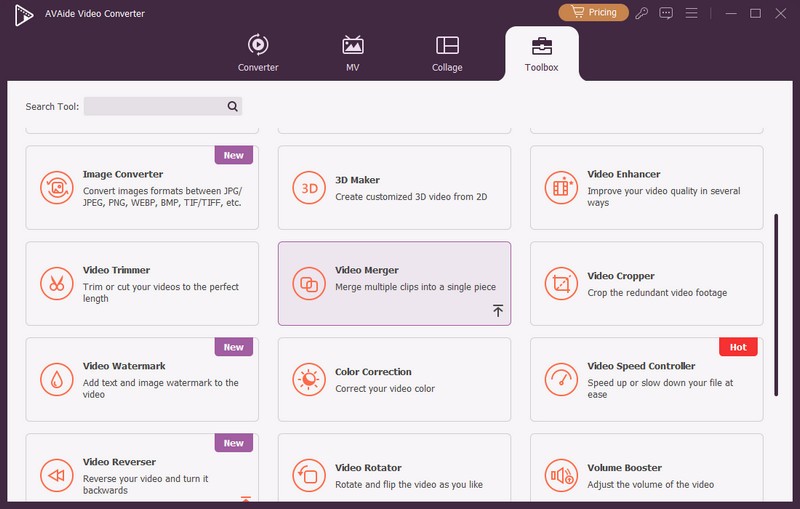Close the AVAide Video Converter window
The height and width of the screenshot is (509, 800).
[x=781, y=13]
